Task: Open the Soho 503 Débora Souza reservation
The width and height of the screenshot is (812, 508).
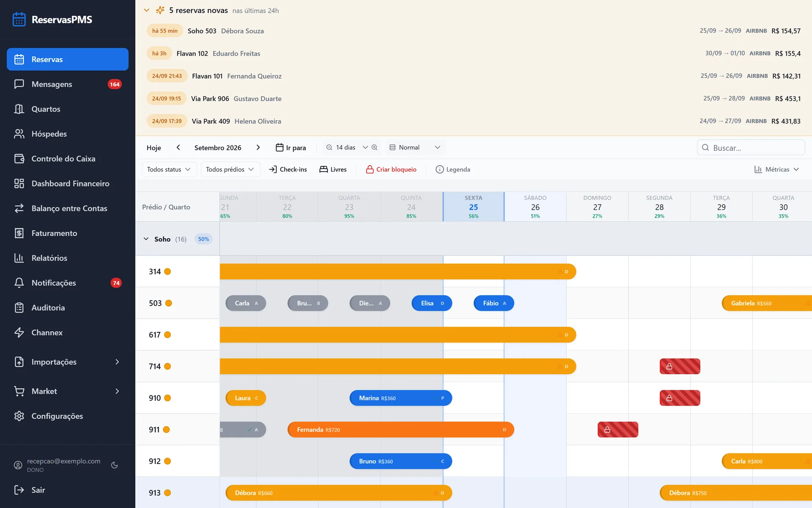Action: click(x=474, y=31)
